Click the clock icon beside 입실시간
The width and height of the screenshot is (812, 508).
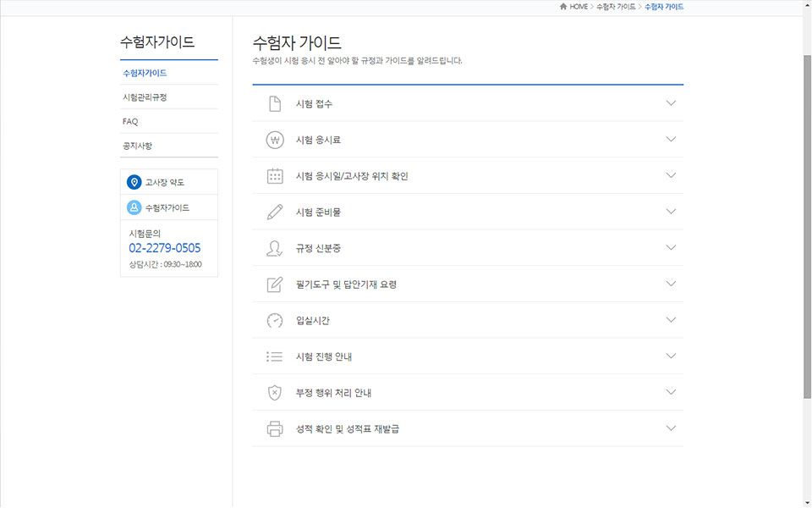coord(274,321)
